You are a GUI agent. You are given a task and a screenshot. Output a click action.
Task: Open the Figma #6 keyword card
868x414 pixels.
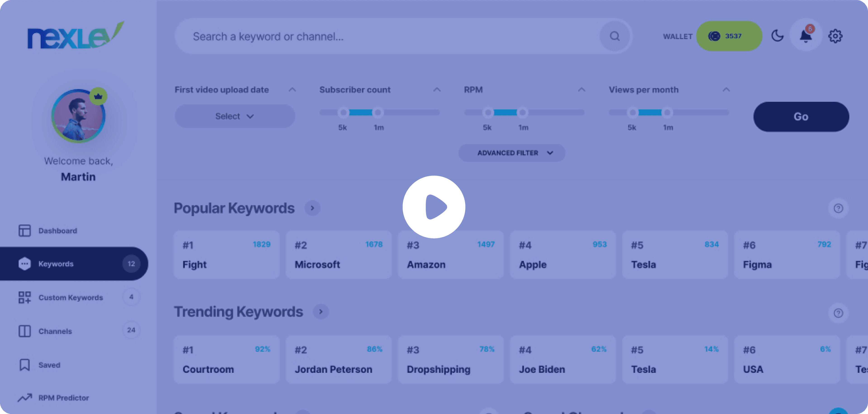(x=787, y=255)
